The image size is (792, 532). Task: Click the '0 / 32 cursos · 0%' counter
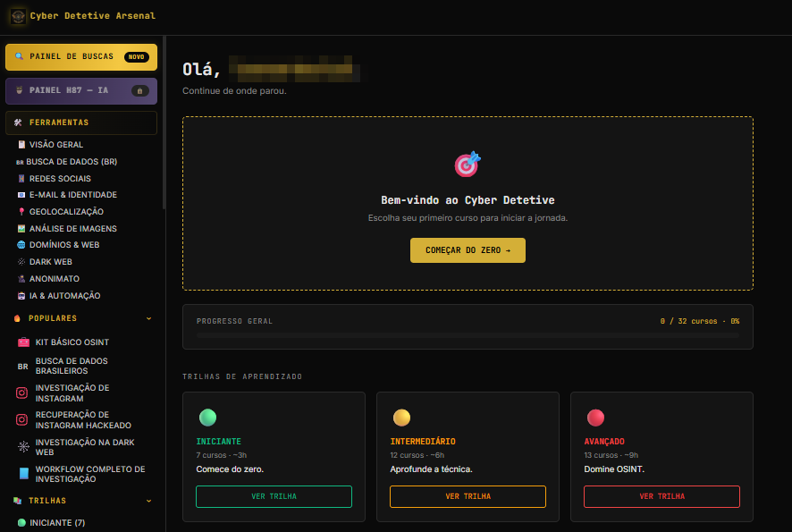click(700, 321)
